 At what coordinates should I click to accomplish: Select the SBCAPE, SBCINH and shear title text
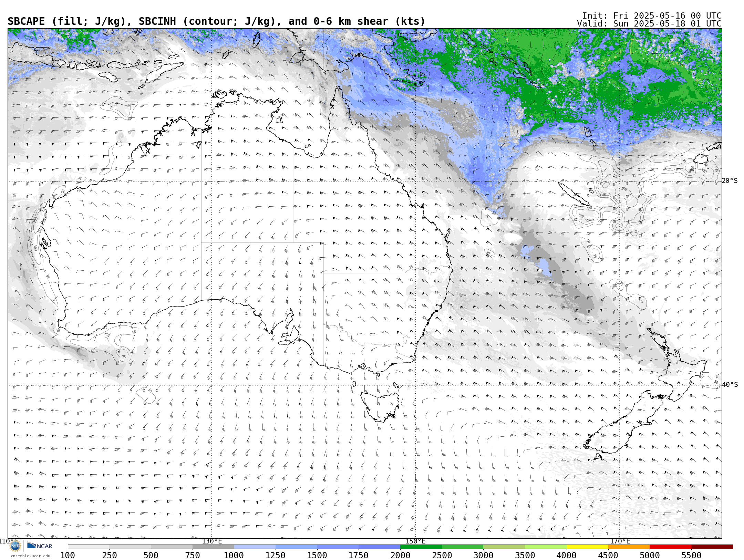(x=216, y=21)
